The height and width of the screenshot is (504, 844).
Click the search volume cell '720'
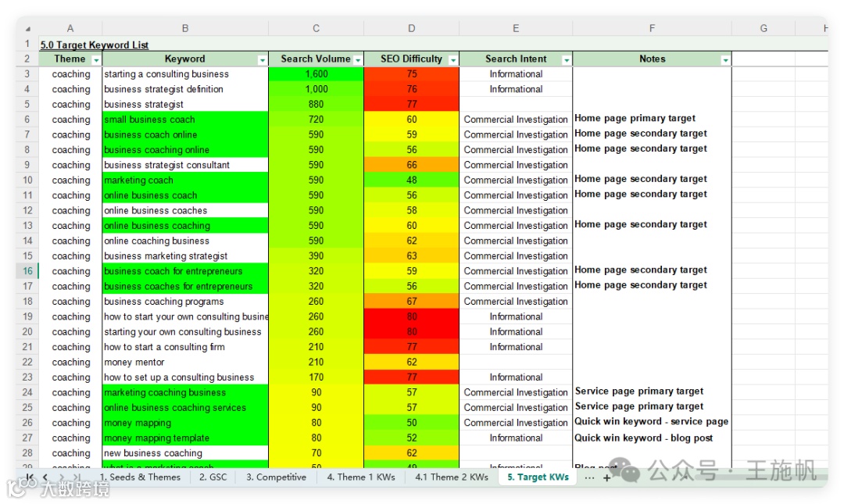coord(316,120)
